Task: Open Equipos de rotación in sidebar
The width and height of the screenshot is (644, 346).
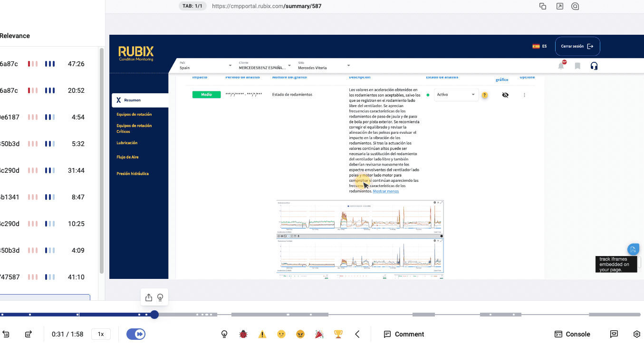Action: (x=134, y=114)
